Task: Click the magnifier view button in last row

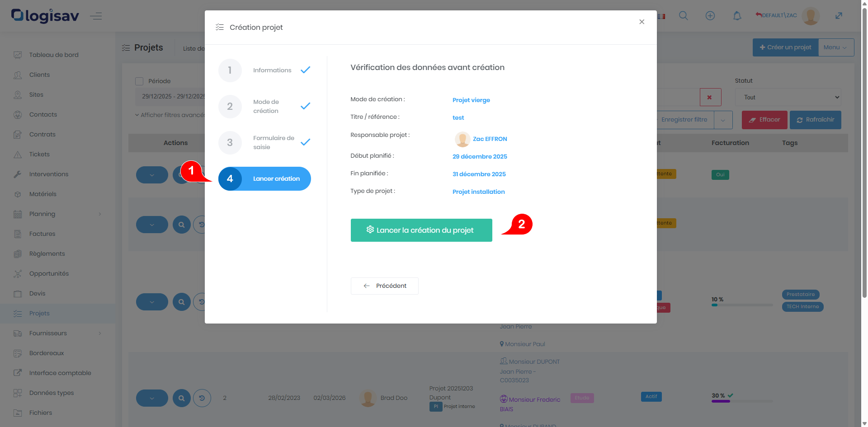Action: [181, 398]
